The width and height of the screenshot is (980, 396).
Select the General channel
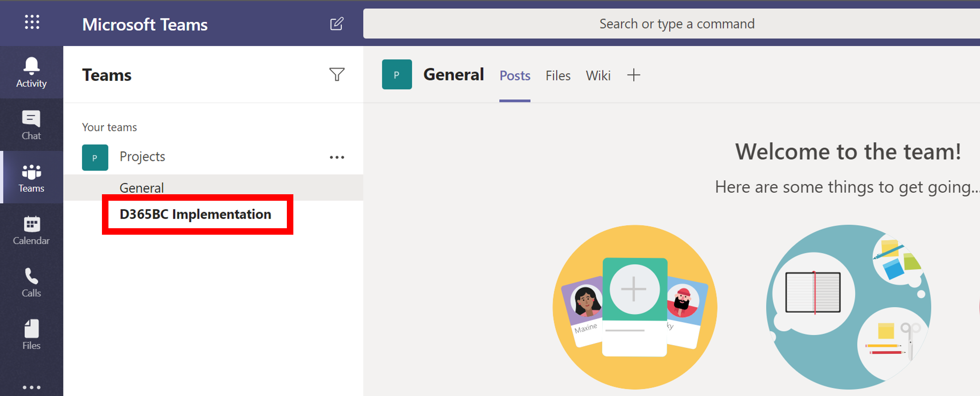[x=213, y=188]
